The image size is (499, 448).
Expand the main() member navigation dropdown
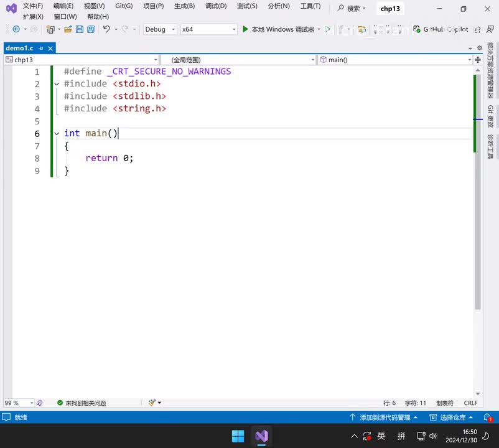(x=469, y=60)
